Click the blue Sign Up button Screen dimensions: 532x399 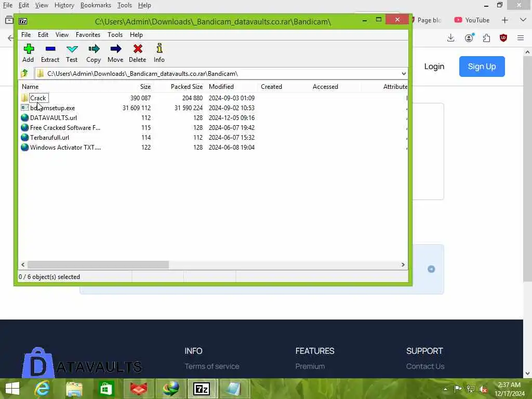pos(482,66)
